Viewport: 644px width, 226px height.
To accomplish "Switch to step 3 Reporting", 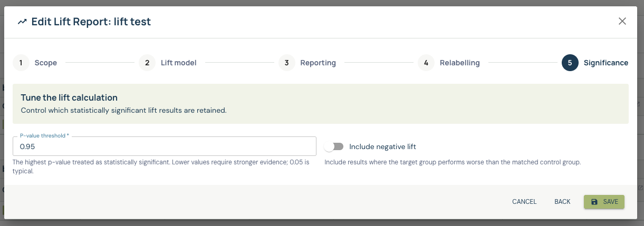I will point(307,63).
